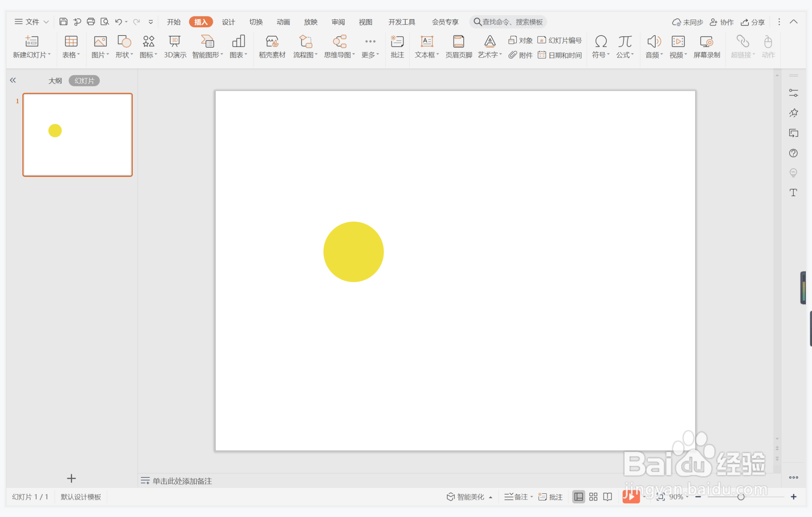Click the zoom slider handle
Screen dimensions: 812x517
pyautogui.click(x=741, y=497)
